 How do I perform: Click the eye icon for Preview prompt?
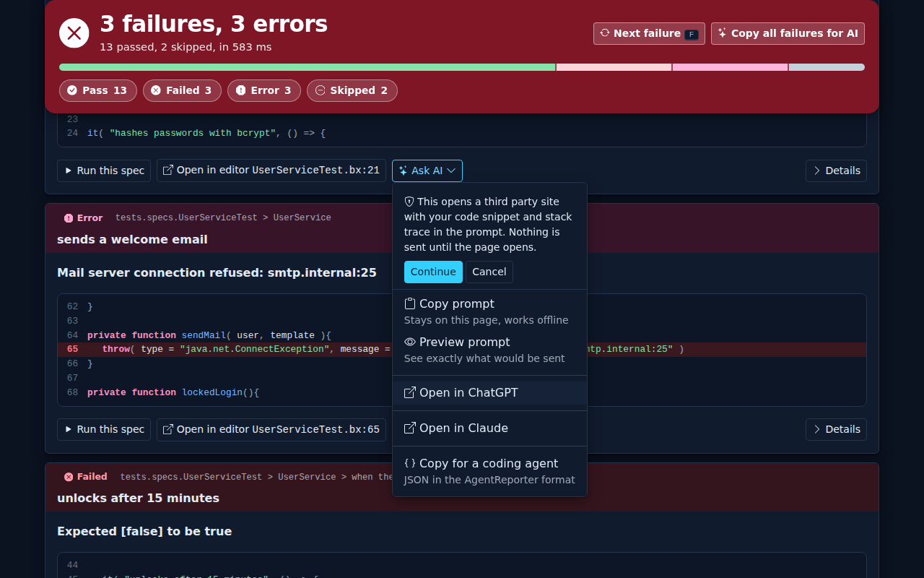[x=410, y=342]
